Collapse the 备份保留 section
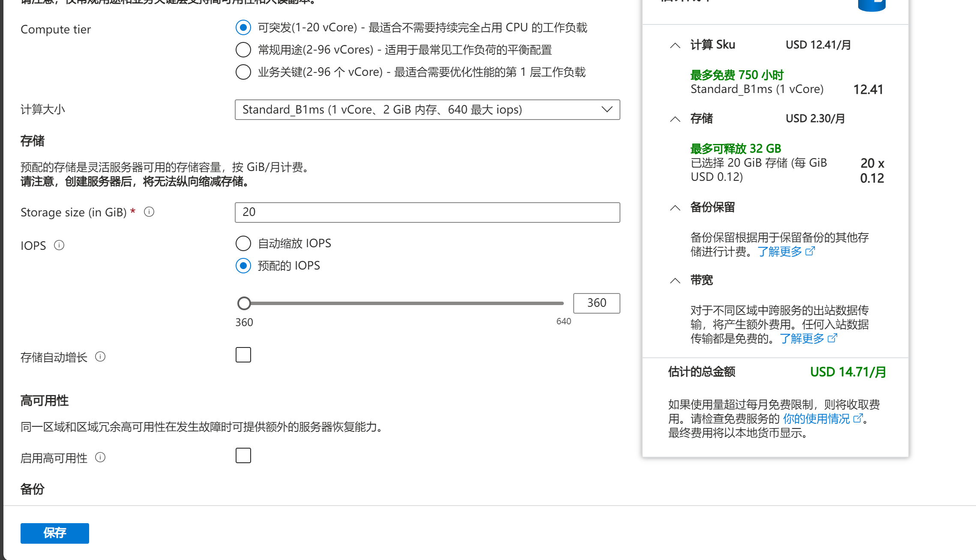Viewport: 976px width, 560px height. [675, 208]
